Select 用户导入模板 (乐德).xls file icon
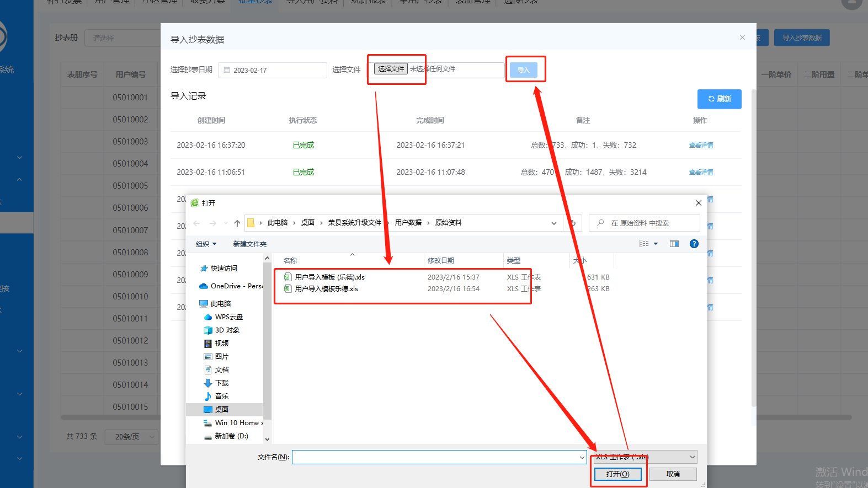Screen dimensions: 868x488 coord(287,277)
